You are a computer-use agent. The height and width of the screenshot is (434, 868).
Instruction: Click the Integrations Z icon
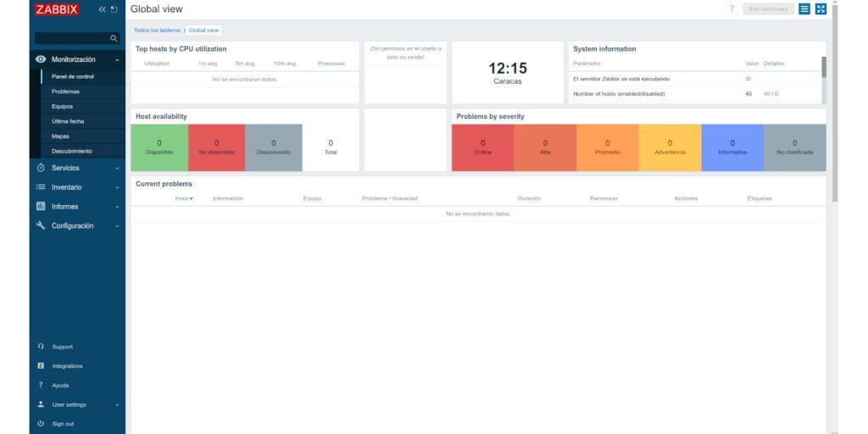click(41, 366)
